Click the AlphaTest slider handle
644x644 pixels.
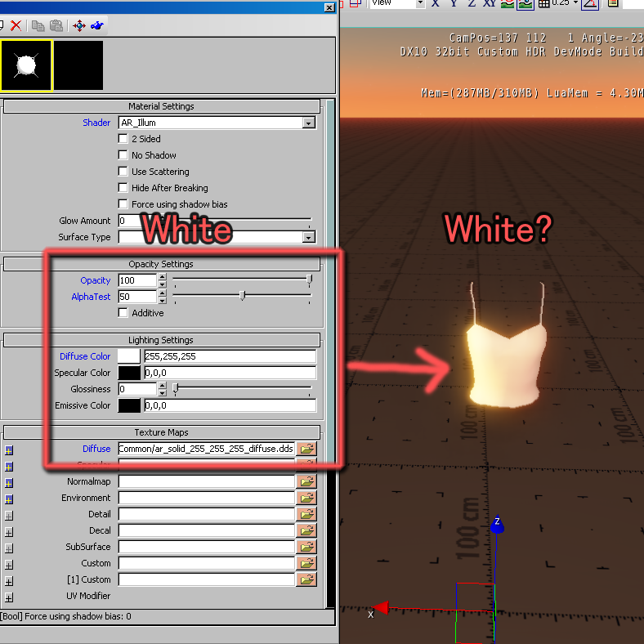[x=243, y=296]
